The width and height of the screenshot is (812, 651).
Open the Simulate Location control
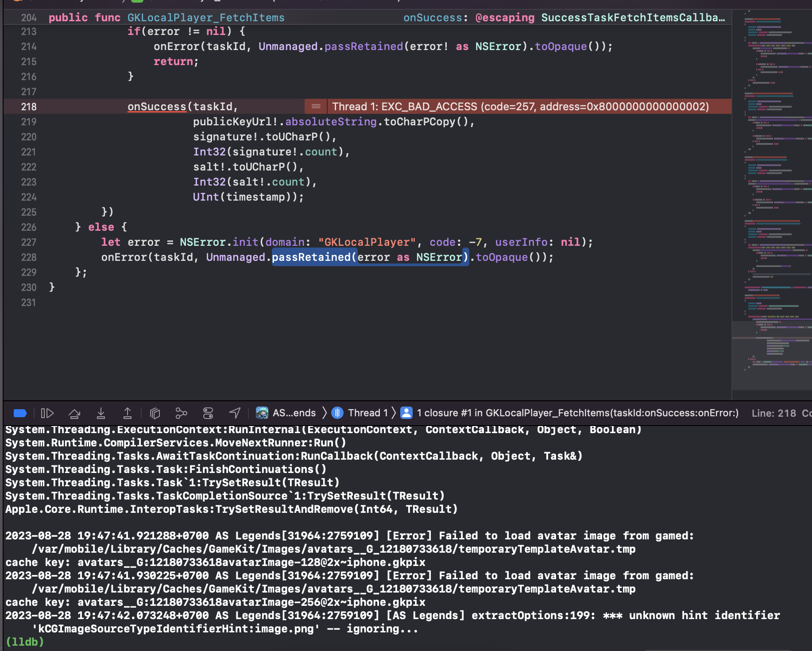(x=235, y=413)
